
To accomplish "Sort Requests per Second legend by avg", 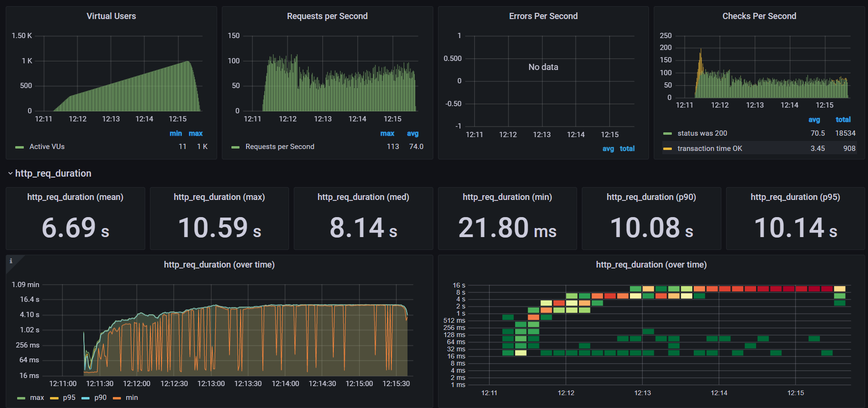I will coord(412,133).
